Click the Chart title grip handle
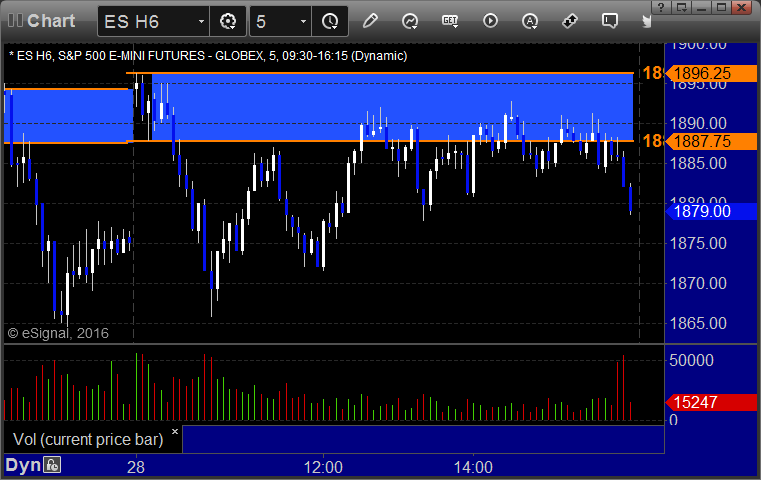The height and width of the screenshot is (480, 761). point(15,21)
